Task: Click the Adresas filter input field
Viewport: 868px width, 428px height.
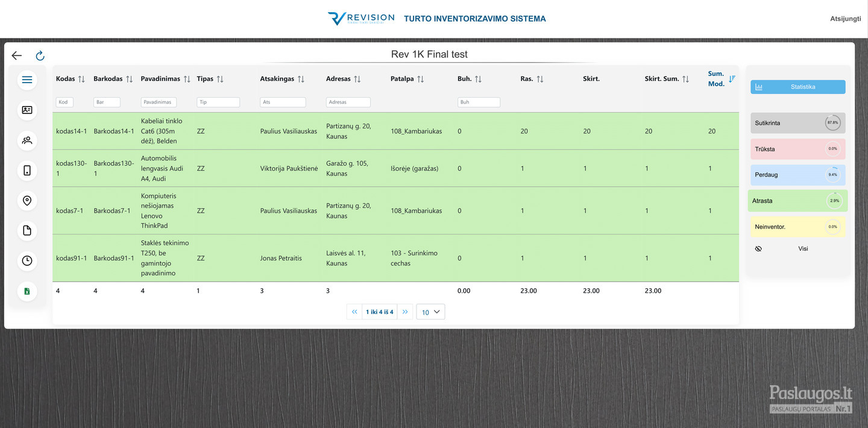Action: coord(348,102)
